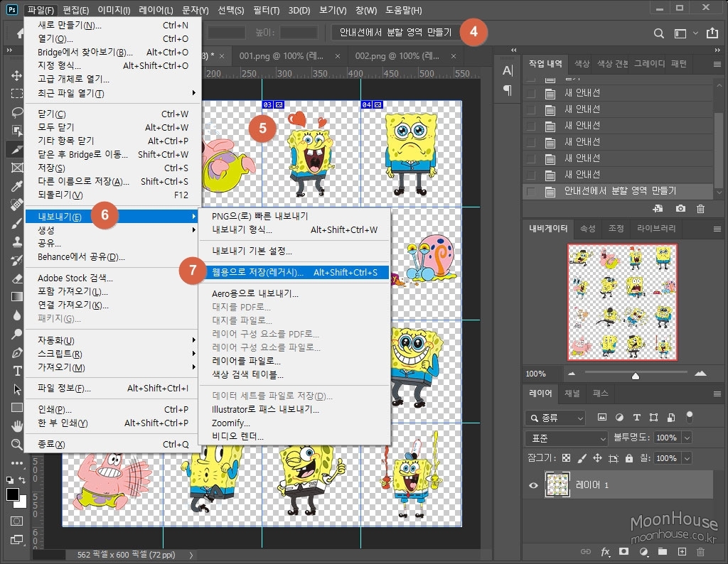Create a new layer icon
This screenshot has height=564, width=728.
coord(682,551)
